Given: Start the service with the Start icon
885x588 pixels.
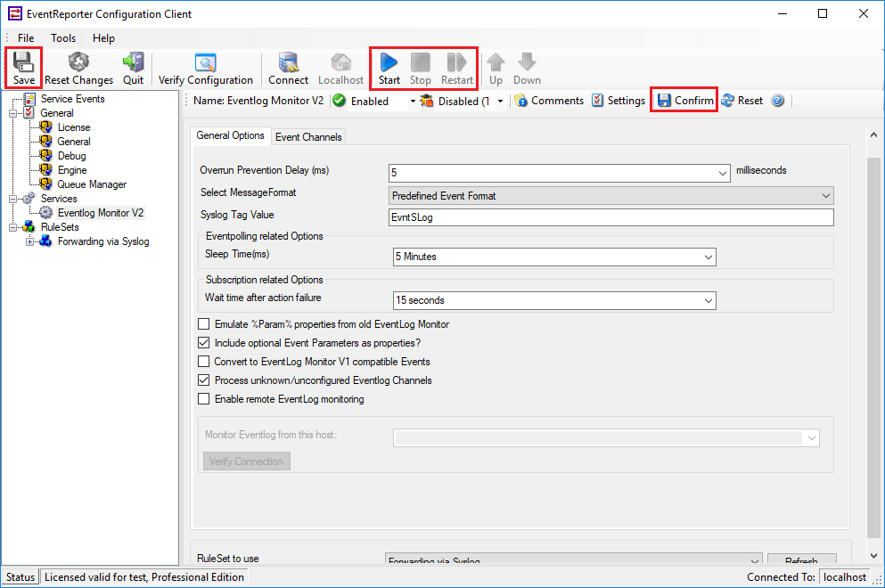Looking at the screenshot, I should [x=389, y=69].
